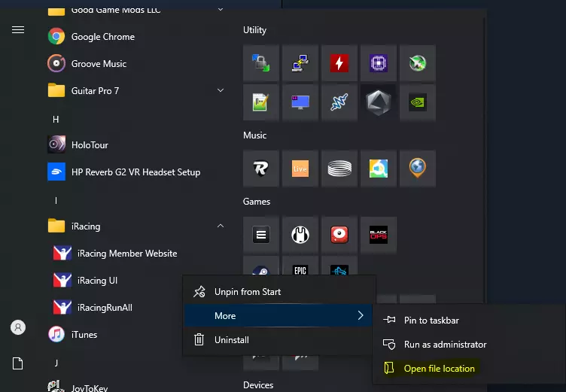Select the Utility group title

255,30
